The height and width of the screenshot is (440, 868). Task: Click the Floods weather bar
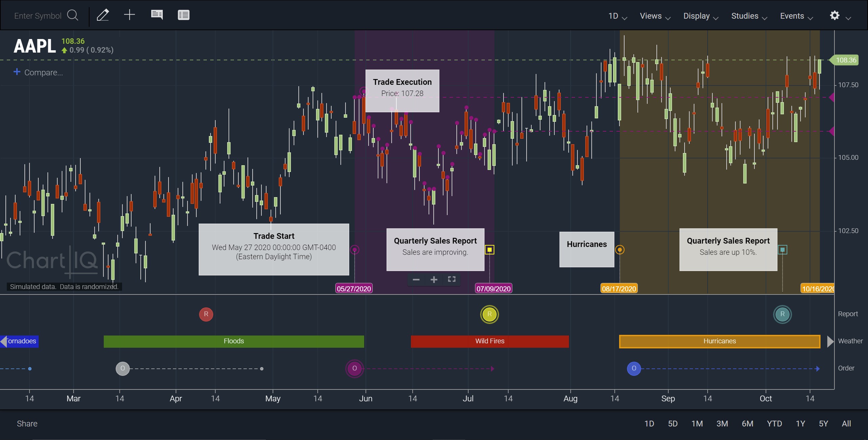coord(234,341)
